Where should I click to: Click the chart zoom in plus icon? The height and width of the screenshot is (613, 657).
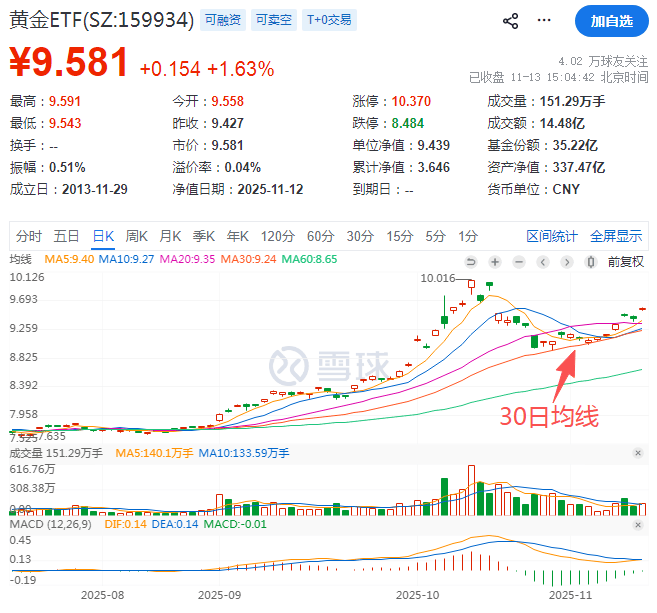[495, 262]
